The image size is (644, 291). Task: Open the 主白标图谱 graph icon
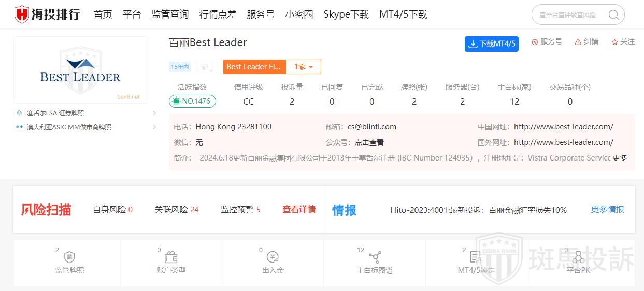[375, 257]
